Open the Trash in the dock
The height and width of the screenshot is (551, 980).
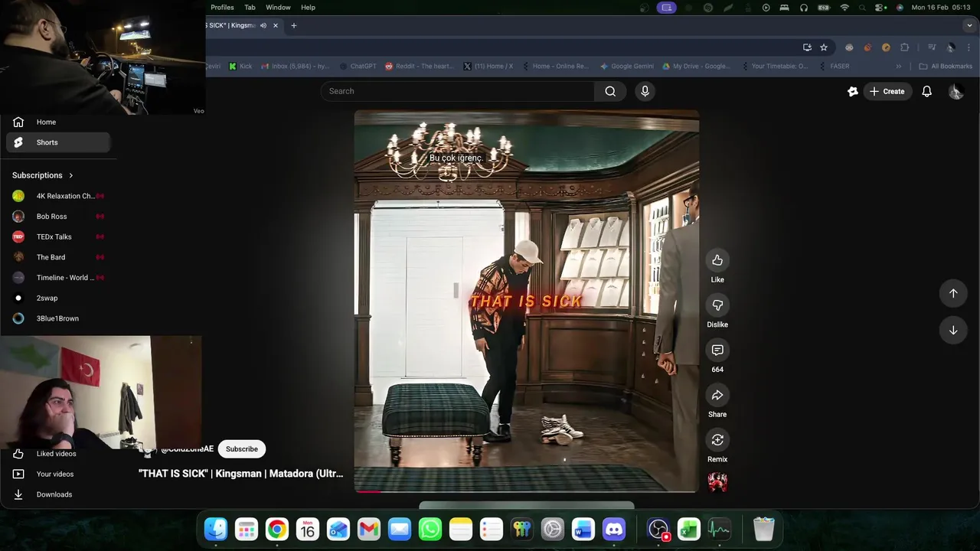click(764, 529)
